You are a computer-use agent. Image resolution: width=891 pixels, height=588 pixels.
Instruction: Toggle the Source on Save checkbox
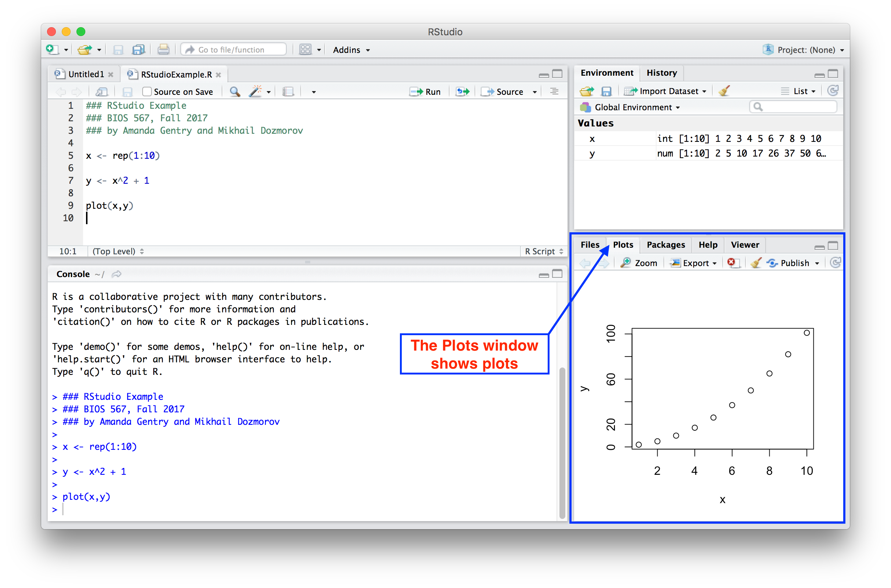point(147,92)
